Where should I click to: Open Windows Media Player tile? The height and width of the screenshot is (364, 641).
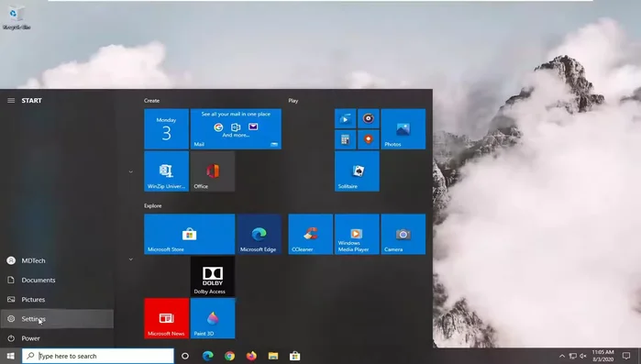coord(357,234)
